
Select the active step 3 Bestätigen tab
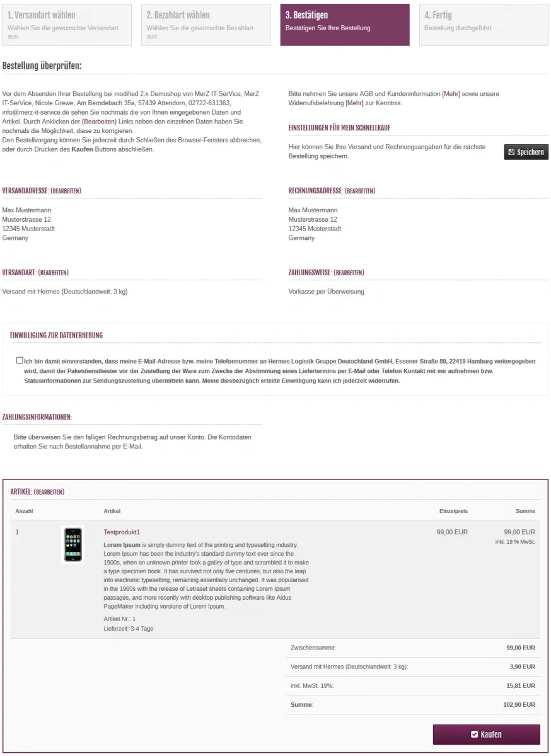pos(345,25)
